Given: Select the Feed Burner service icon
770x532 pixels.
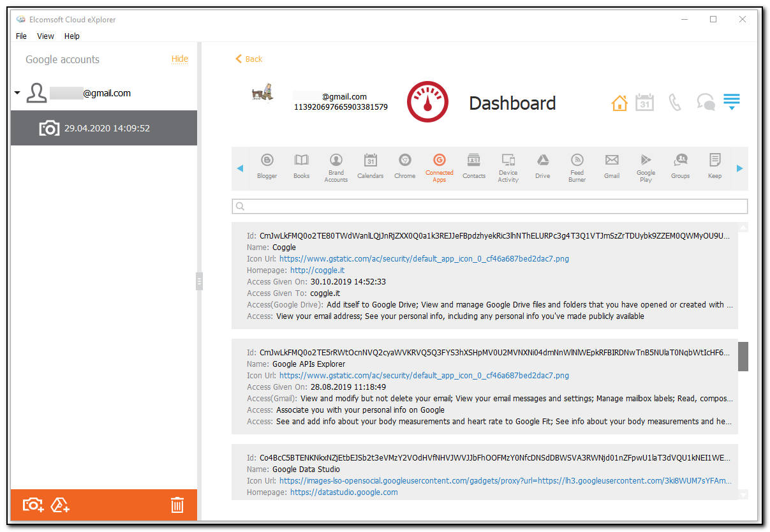Looking at the screenshot, I should pos(577,166).
